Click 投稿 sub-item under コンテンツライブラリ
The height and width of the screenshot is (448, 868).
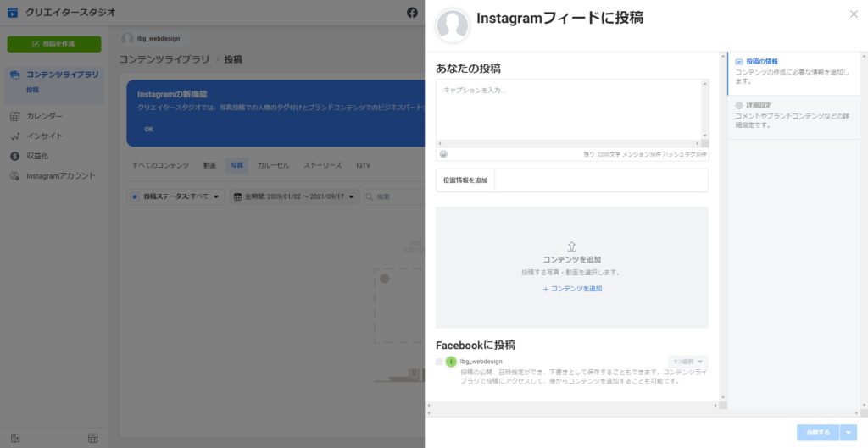[x=33, y=90]
